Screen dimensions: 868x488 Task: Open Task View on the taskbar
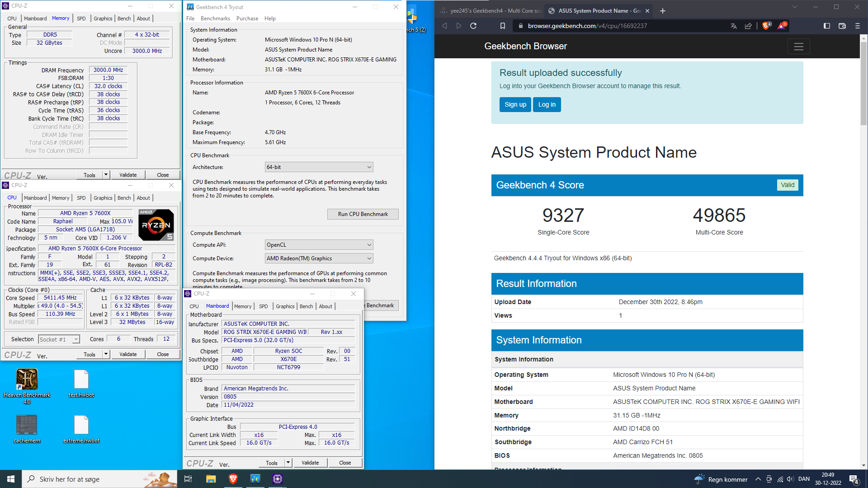point(188,479)
